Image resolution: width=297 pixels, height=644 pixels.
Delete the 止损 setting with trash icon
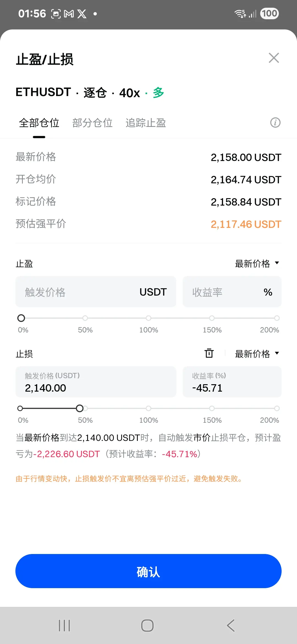[209, 353]
